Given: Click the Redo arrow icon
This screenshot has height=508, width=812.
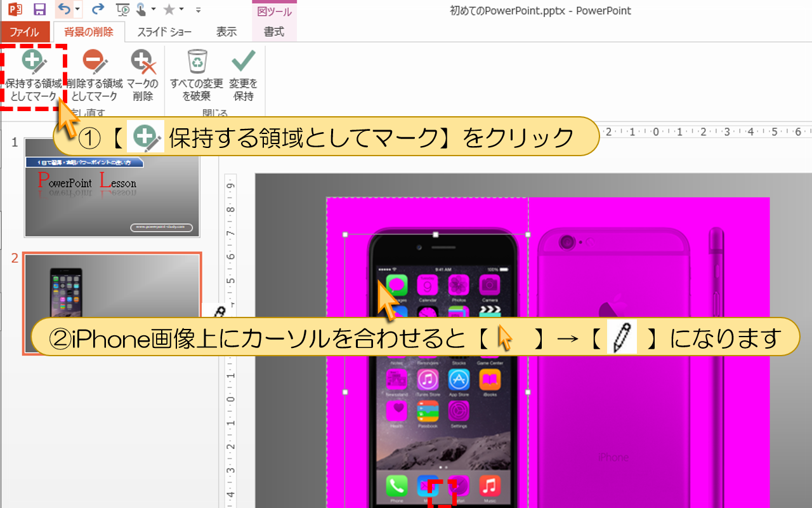Looking at the screenshot, I should (98, 10).
